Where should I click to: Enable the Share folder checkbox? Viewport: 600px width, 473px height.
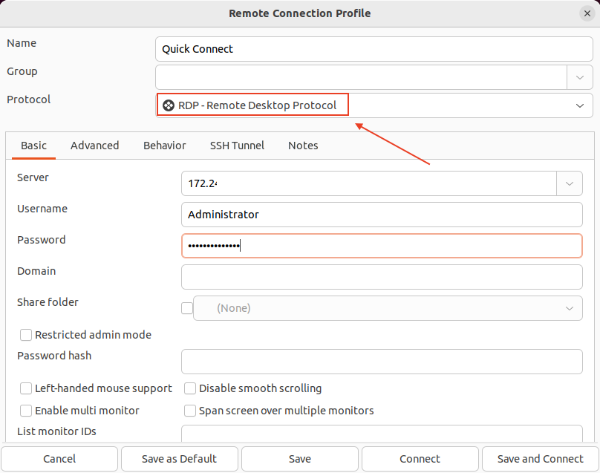[187, 308]
